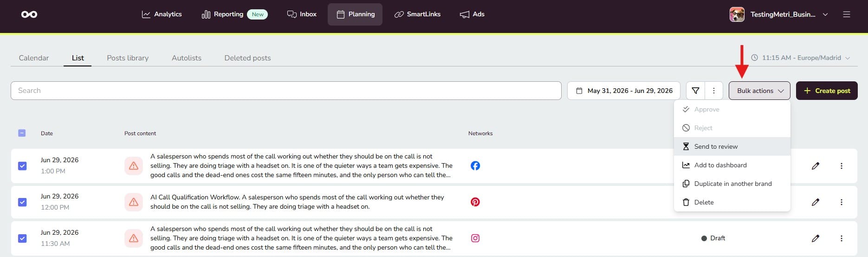Click the Instagram network icon
The height and width of the screenshot is (257, 868).
click(x=475, y=238)
